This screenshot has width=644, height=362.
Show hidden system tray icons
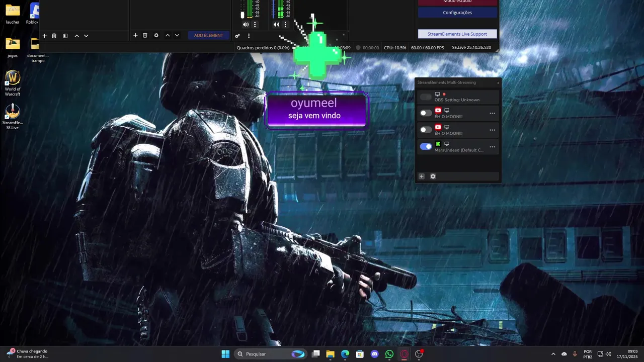point(553,354)
